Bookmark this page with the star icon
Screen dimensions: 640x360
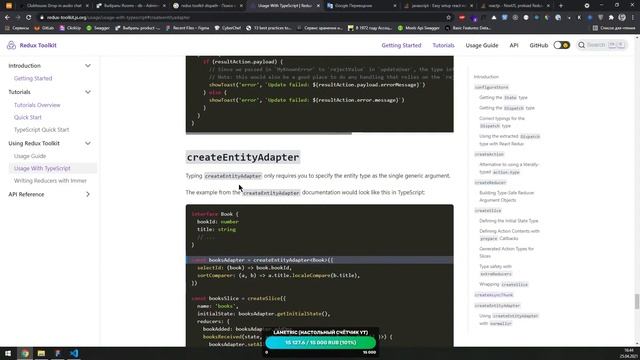click(449, 18)
